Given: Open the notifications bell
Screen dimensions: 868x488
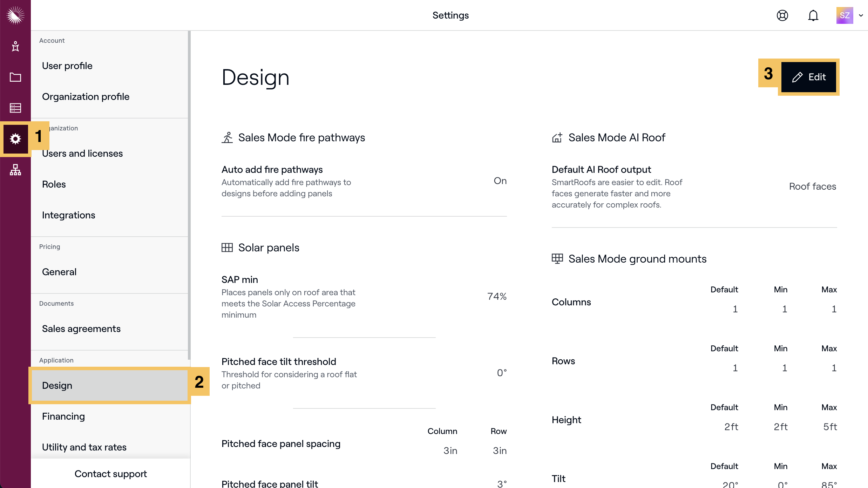Looking at the screenshot, I should [813, 15].
